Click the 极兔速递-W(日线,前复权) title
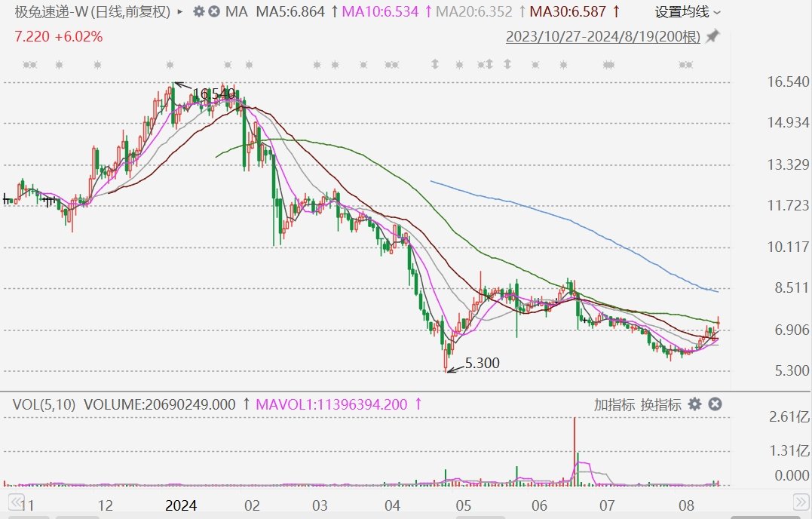This screenshot has height=519, width=812. (x=92, y=11)
